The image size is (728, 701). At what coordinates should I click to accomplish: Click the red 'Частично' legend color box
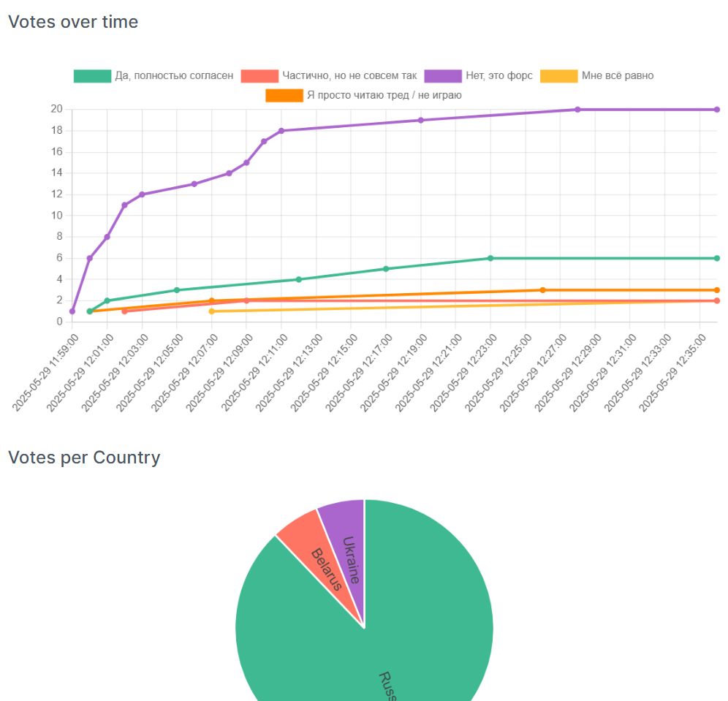259,76
